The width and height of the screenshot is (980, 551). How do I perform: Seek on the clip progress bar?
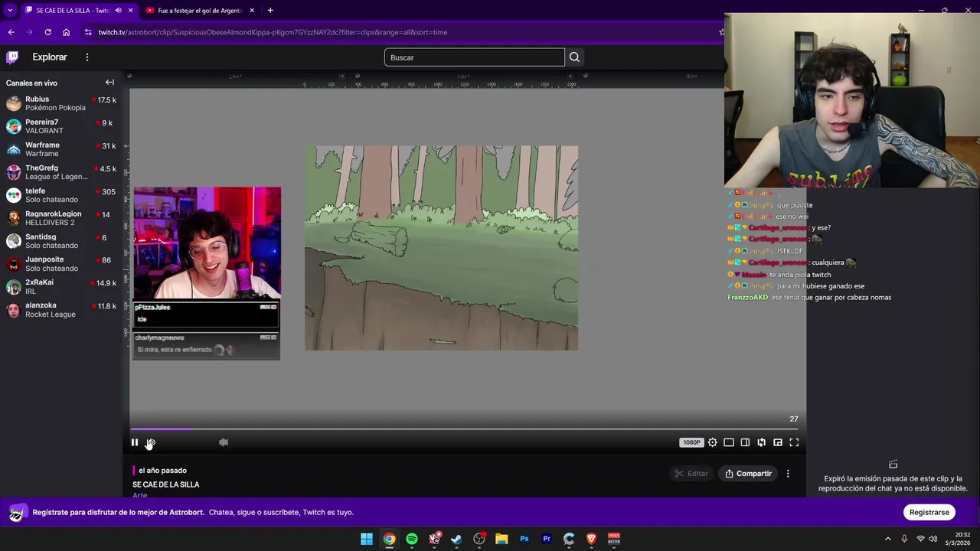tap(465, 429)
